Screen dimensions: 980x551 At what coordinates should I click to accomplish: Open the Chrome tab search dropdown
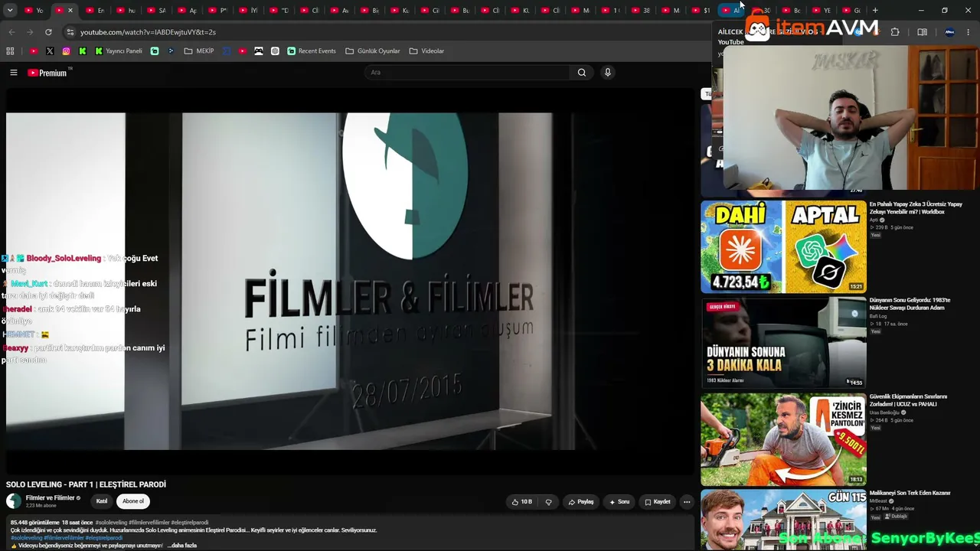(10, 11)
